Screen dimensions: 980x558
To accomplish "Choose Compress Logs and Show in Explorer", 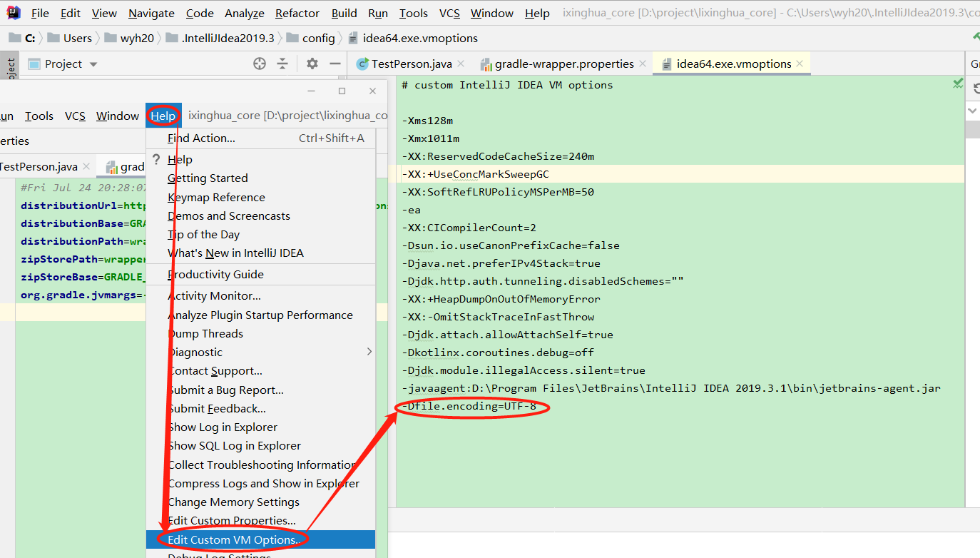I will [x=260, y=483].
